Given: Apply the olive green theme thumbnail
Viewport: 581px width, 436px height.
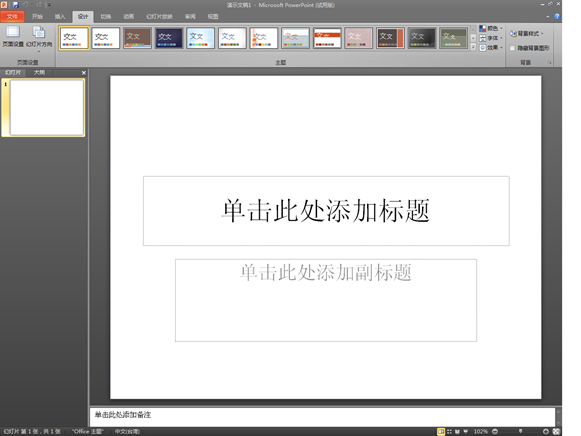Looking at the screenshot, I should [x=453, y=38].
